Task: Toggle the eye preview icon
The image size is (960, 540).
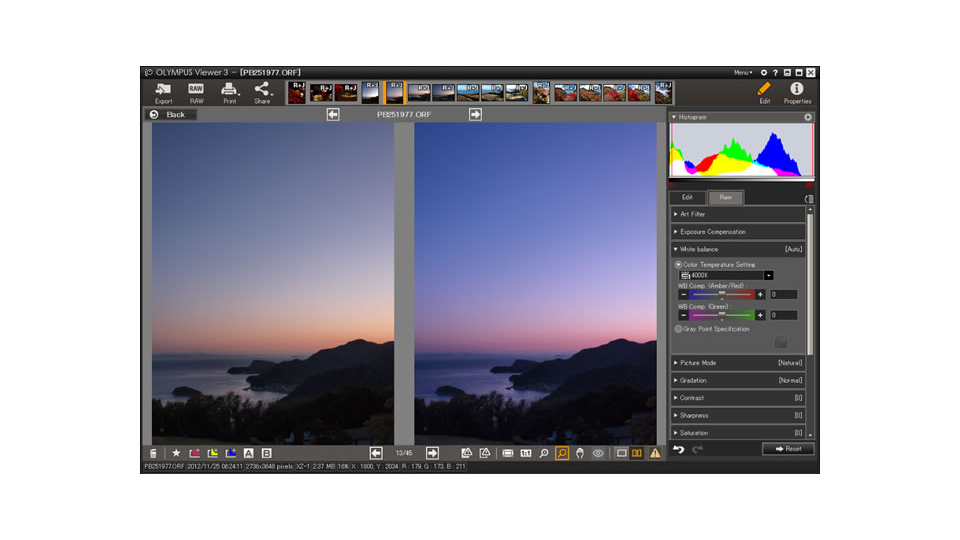Action: click(598, 453)
